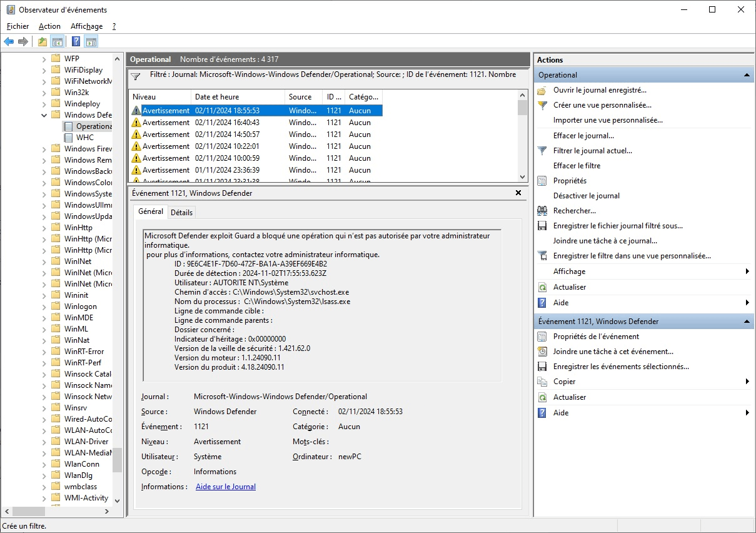Switch to the Détails tab
Image resolution: width=756 pixels, height=533 pixels.
pyautogui.click(x=182, y=213)
